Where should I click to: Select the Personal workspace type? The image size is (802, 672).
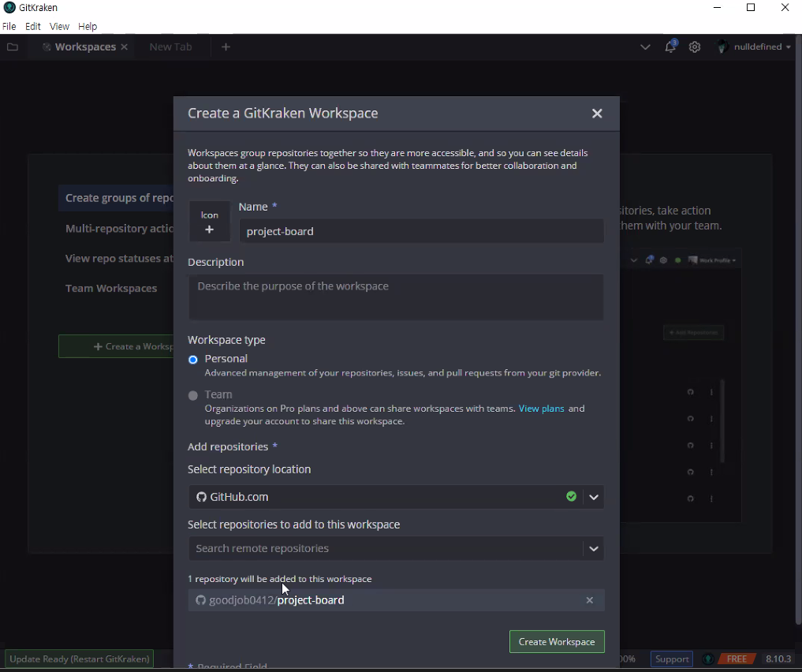tap(193, 360)
